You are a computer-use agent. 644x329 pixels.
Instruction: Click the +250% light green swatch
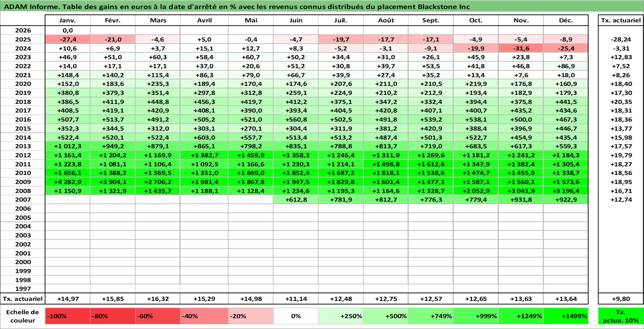(x=341, y=316)
